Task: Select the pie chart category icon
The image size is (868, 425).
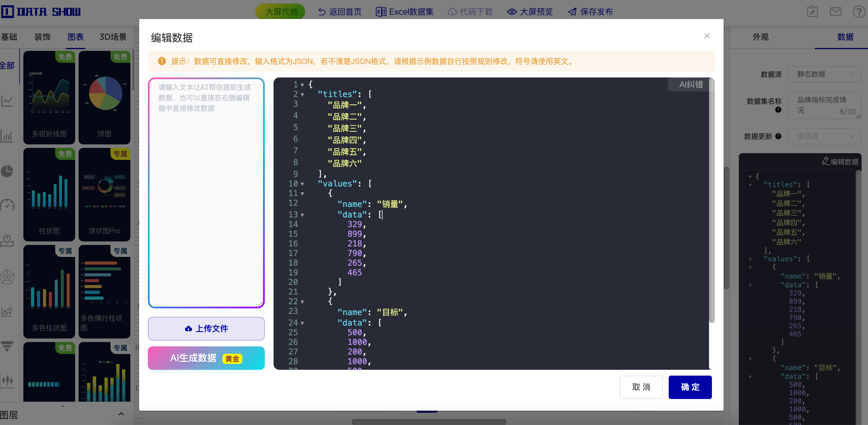Action: pos(7,171)
